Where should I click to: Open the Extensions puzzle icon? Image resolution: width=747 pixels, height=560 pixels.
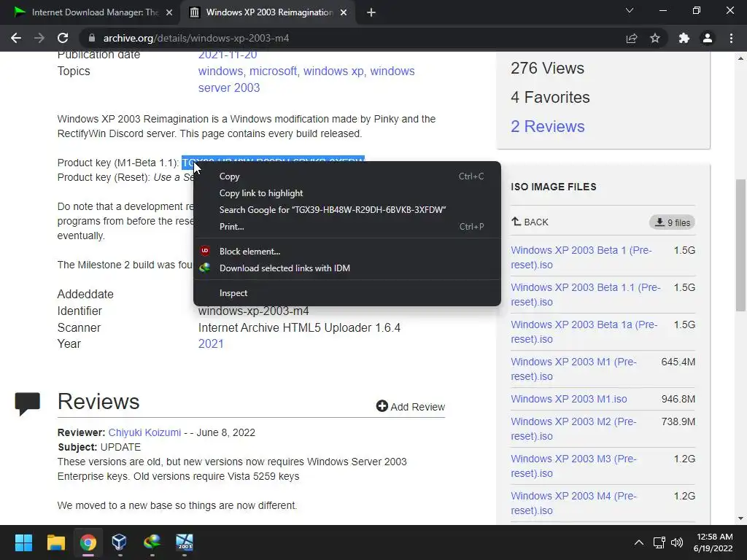(684, 38)
